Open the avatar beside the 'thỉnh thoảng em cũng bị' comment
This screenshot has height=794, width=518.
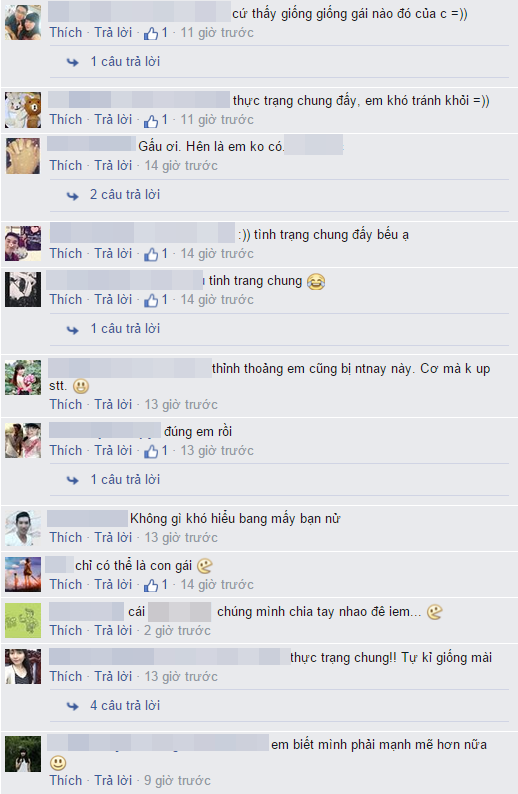click(23, 378)
